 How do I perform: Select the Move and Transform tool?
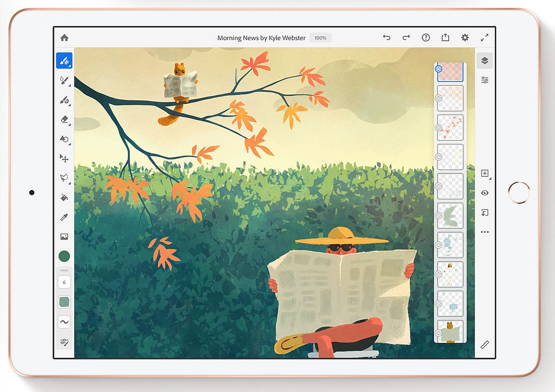point(64,158)
